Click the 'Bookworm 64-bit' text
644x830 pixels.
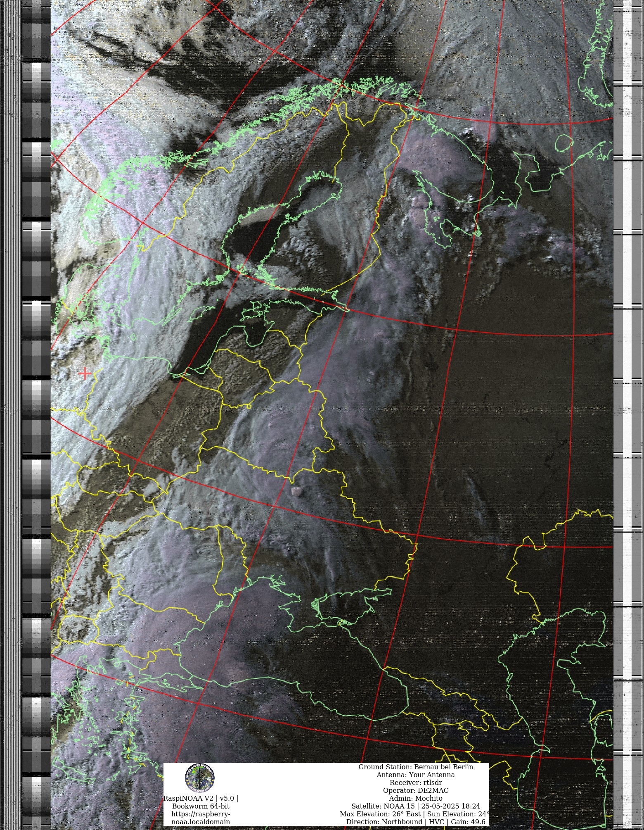(201, 806)
